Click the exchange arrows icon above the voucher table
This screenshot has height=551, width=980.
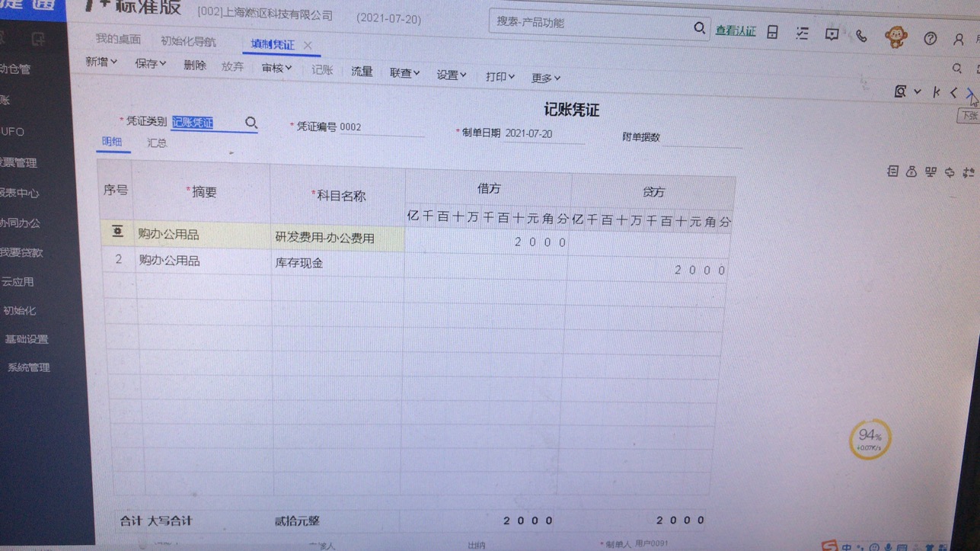point(950,173)
